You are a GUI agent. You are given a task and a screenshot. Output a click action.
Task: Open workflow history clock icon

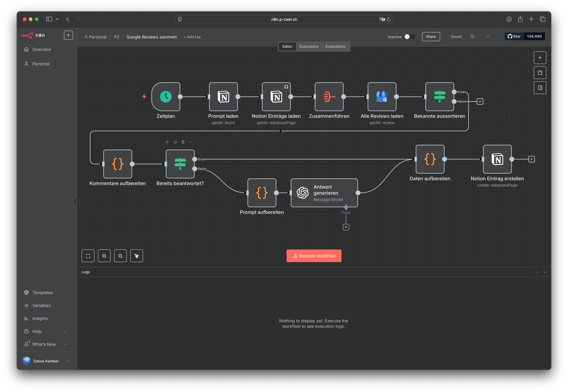click(x=472, y=37)
